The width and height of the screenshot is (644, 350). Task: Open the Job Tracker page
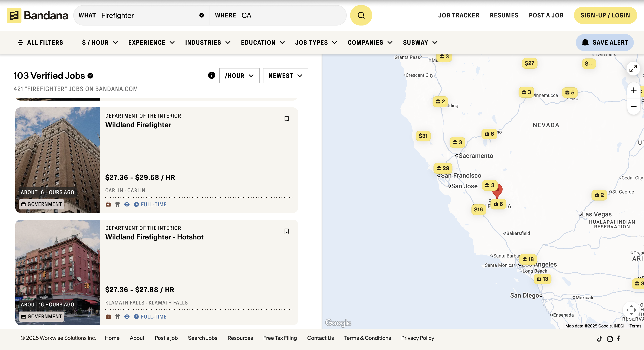click(459, 15)
